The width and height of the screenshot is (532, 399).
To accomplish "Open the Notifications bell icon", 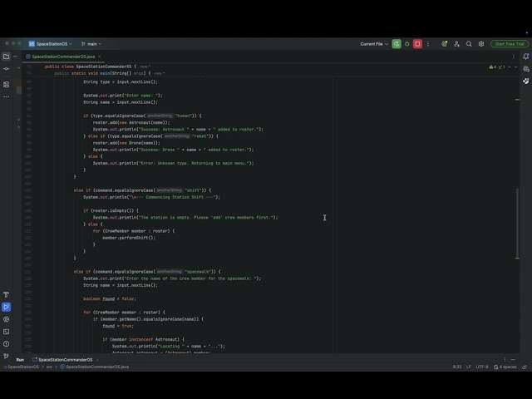I will pyautogui.click(x=526, y=57).
